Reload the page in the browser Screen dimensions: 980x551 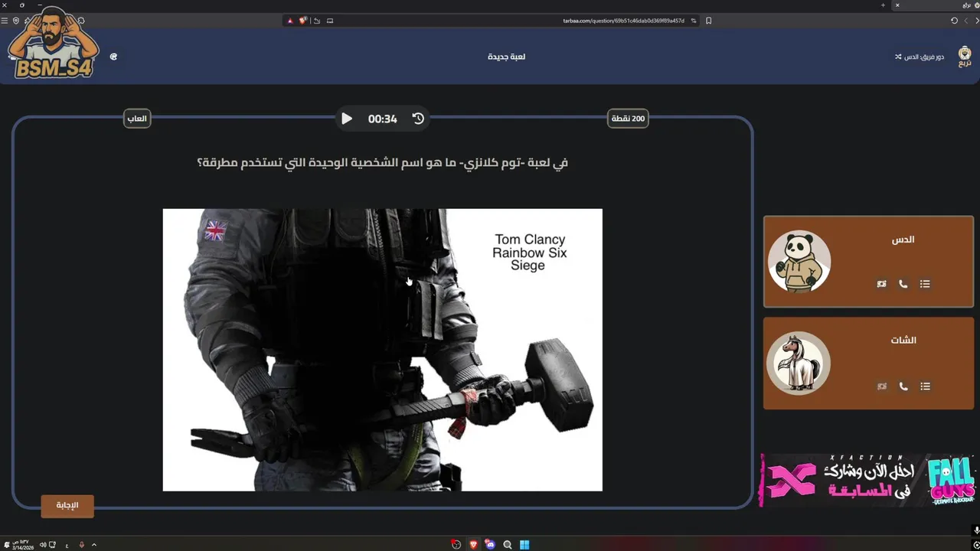pos(954,21)
